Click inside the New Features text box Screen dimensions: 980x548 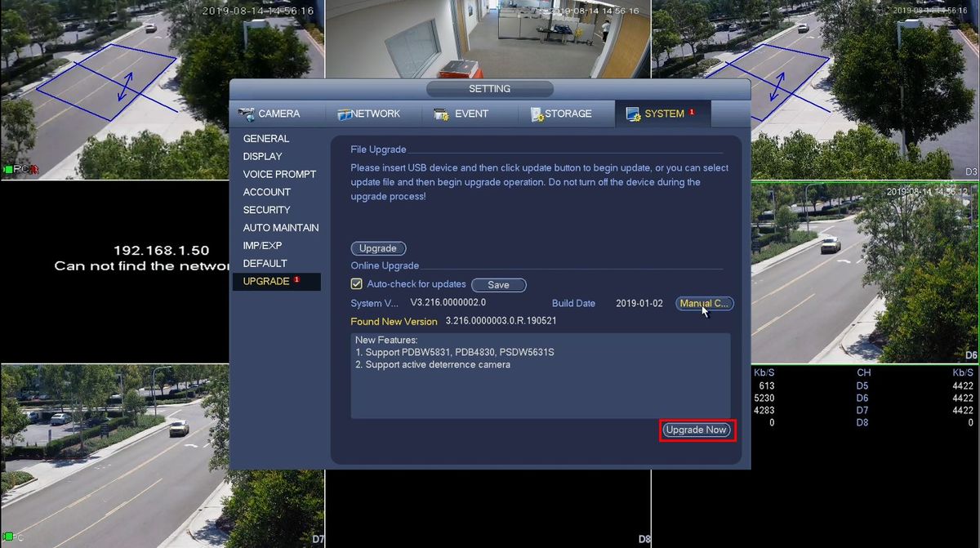(x=541, y=376)
